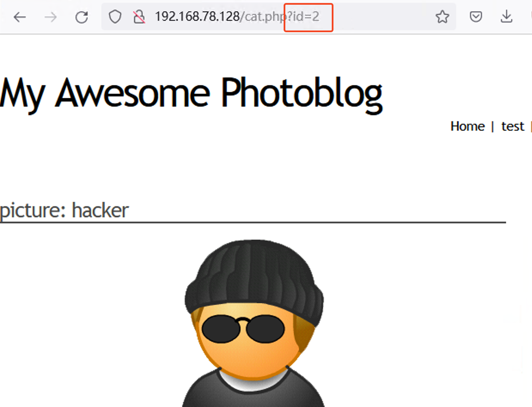This screenshot has width=532, height=407.
Task: Click the separator between Home and test
Action: tap(492, 126)
